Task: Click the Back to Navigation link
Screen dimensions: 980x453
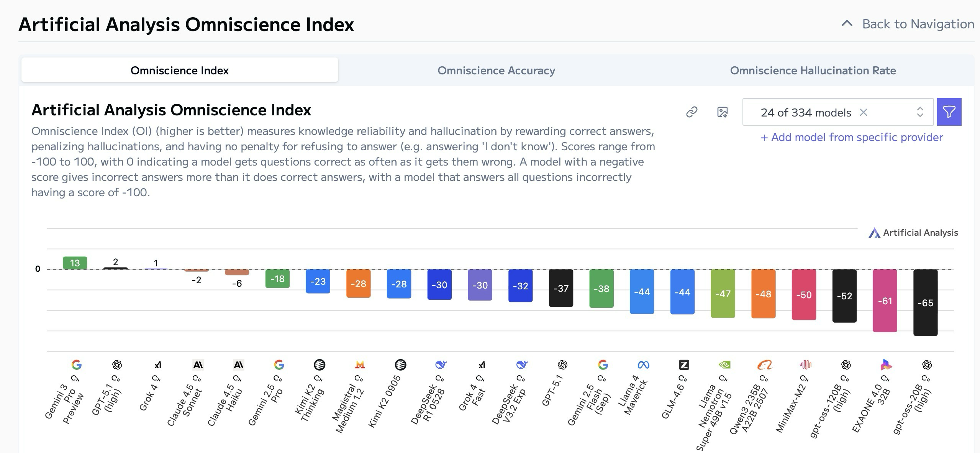Action: (918, 24)
